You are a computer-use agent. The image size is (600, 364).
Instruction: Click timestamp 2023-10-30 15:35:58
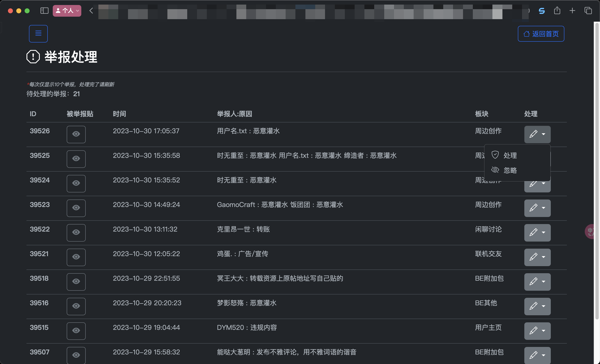146,155
